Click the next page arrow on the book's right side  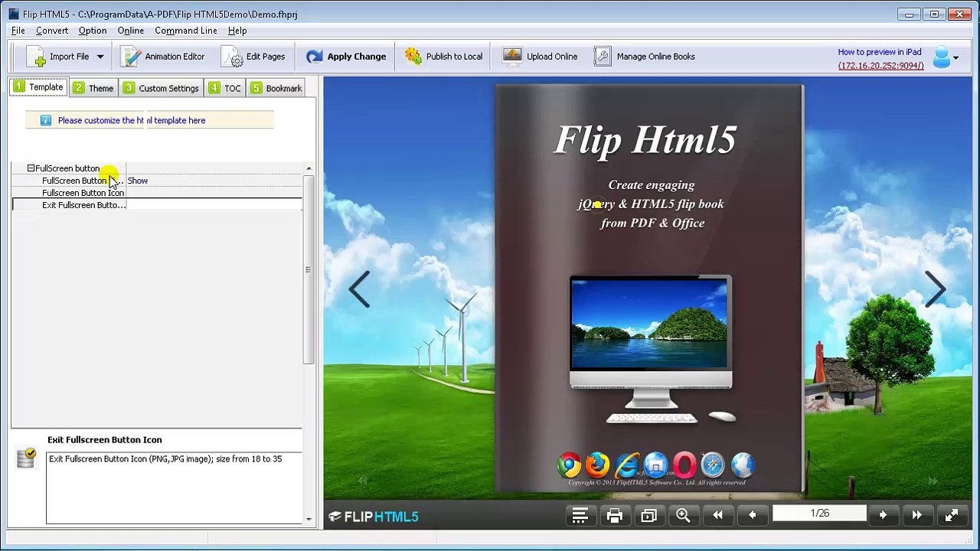point(936,289)
